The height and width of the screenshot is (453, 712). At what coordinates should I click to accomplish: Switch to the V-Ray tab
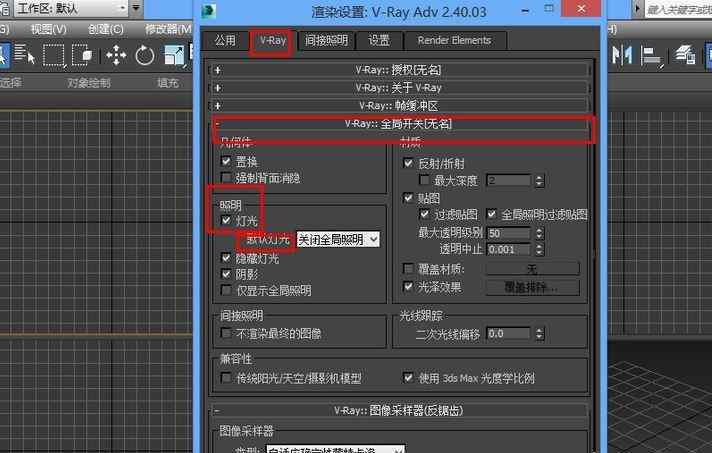(273, 40)
